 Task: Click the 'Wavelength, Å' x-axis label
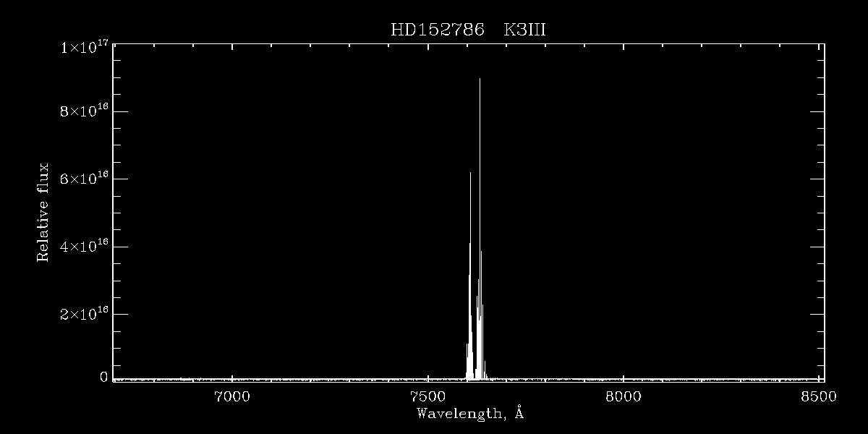tap(469, 414)
